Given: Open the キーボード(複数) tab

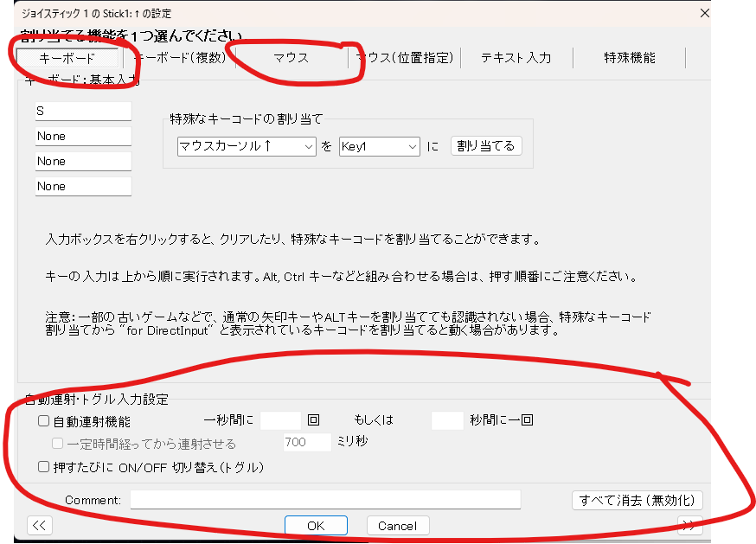Looking at the screenshot, I should [179, 58].
